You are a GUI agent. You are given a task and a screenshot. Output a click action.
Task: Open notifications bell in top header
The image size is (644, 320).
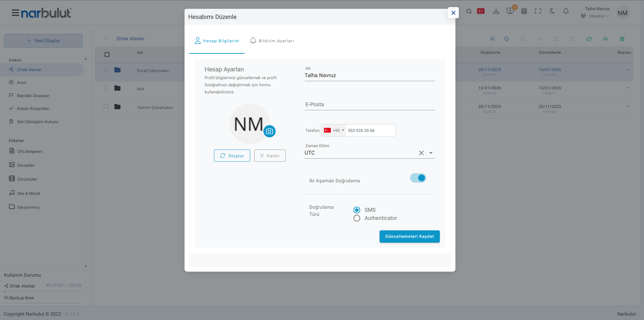(566, 11)
